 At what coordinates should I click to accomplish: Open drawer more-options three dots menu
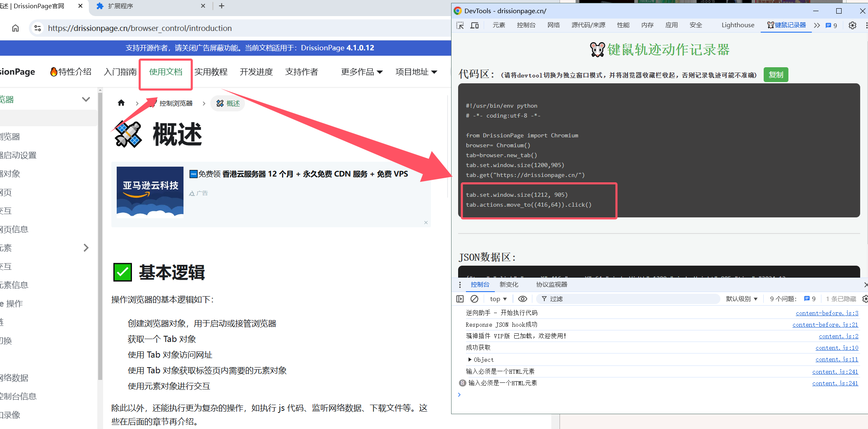tap(460, 285)
